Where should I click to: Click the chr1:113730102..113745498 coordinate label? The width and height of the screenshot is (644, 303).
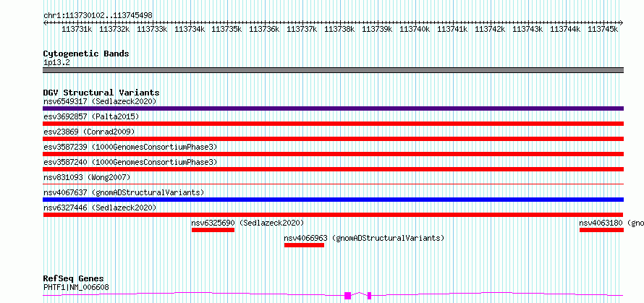[98, 15]
